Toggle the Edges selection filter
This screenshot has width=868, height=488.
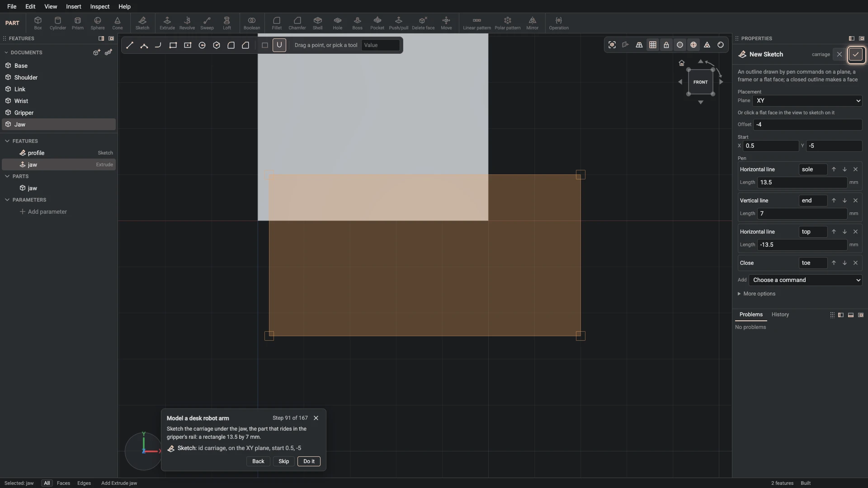(84, 483)
